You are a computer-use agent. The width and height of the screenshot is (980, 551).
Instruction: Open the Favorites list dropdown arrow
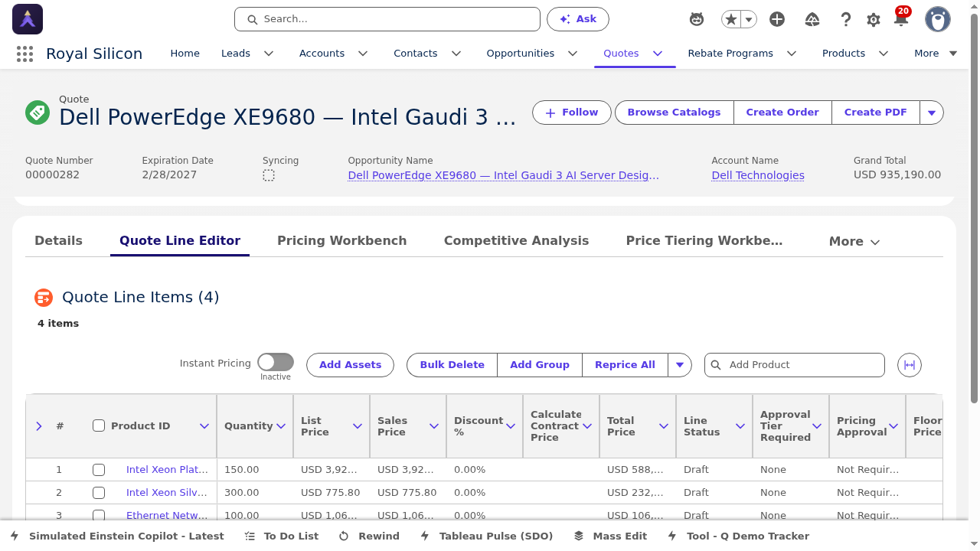click(749, 19)
